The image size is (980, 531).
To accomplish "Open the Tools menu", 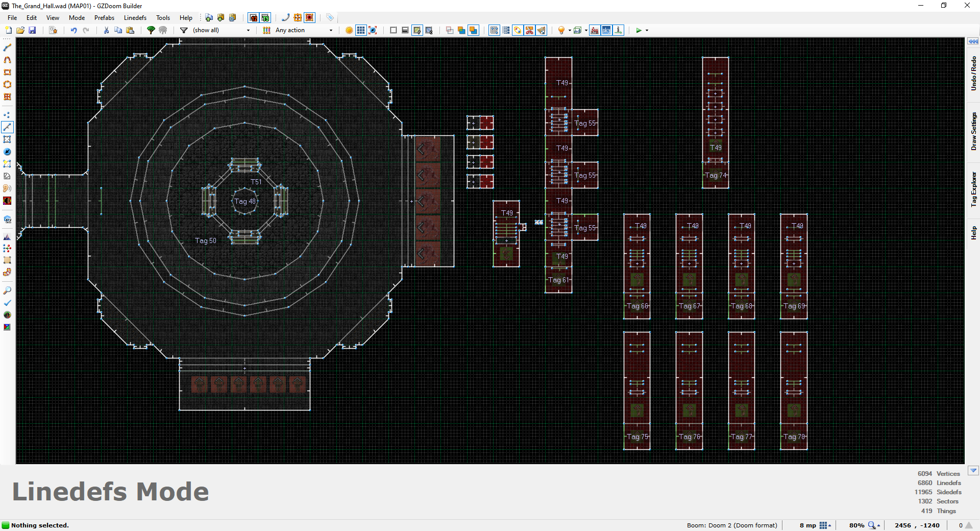I will (163, 17).
